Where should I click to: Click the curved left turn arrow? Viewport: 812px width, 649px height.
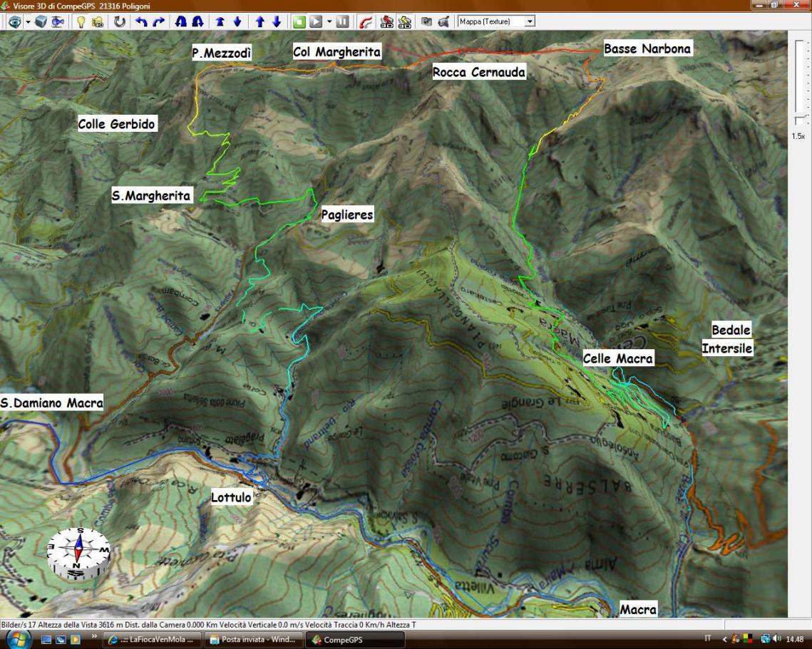click(x=141, y=22)
